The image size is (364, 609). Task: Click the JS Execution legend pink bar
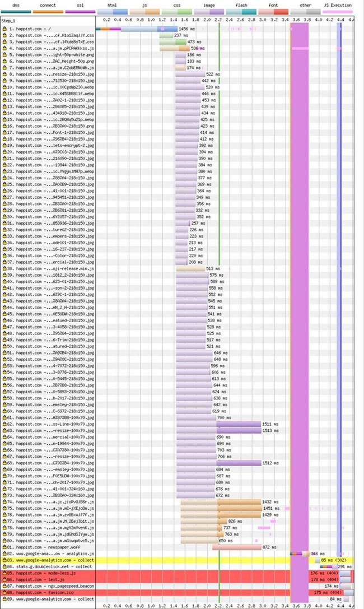coord(338,12)
